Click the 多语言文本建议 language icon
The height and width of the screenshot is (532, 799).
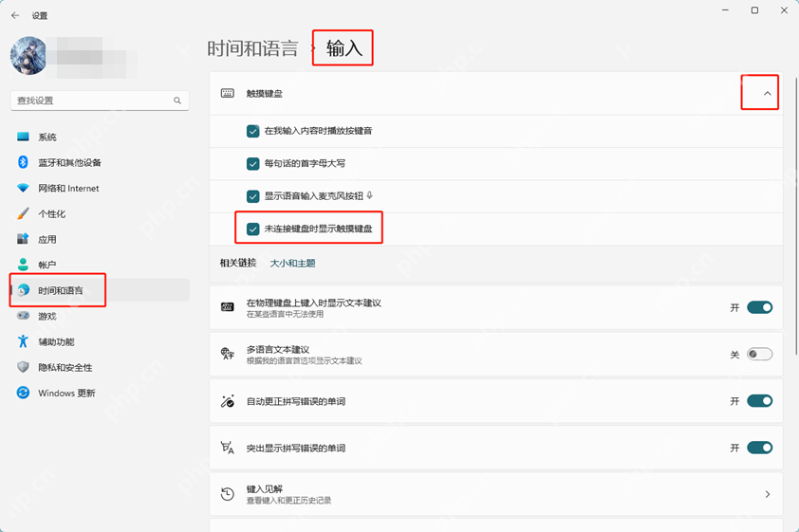(x=227, y=354)
